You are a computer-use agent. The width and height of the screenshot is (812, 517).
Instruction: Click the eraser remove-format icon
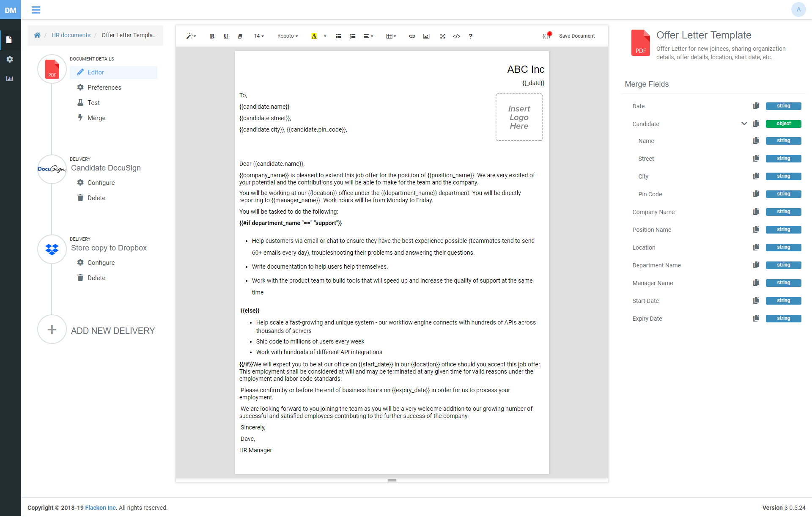tap(240, 36)
